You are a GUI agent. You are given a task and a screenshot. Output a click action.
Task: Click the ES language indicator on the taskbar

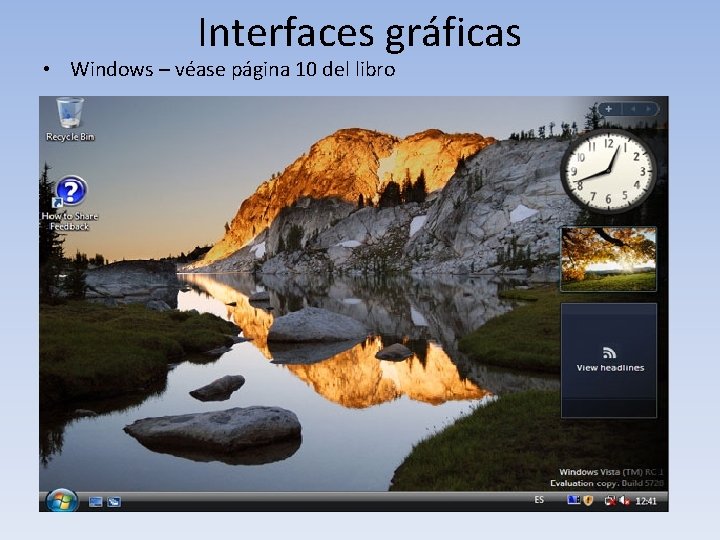(539, 500)
